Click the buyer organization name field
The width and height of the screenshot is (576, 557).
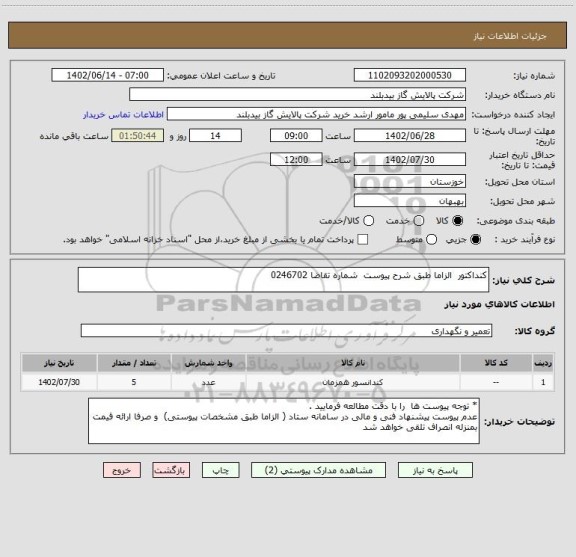[x=298, y=95]
